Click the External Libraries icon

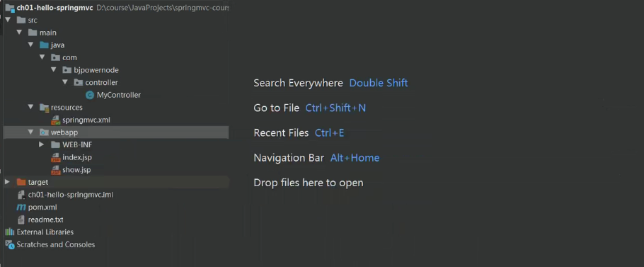[9, 232]
